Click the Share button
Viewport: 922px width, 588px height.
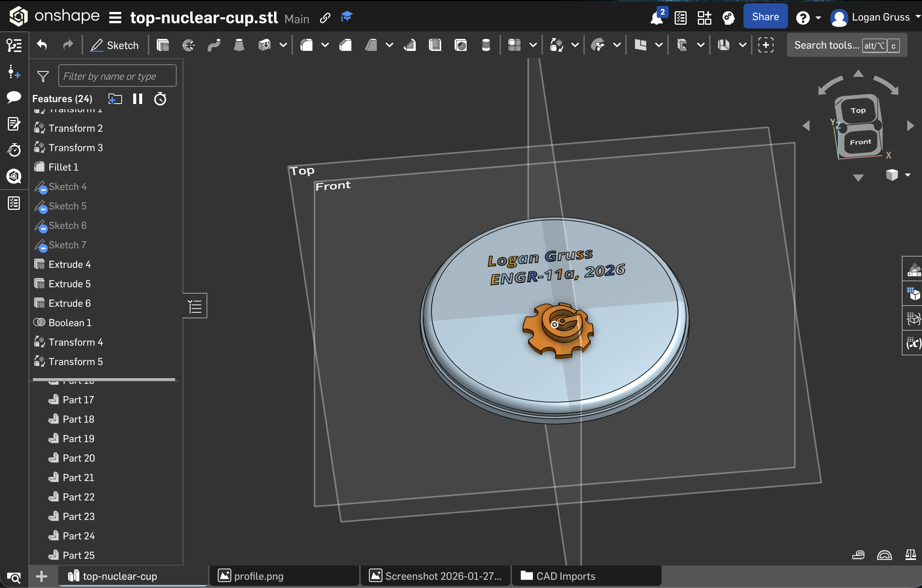point(765,17)
